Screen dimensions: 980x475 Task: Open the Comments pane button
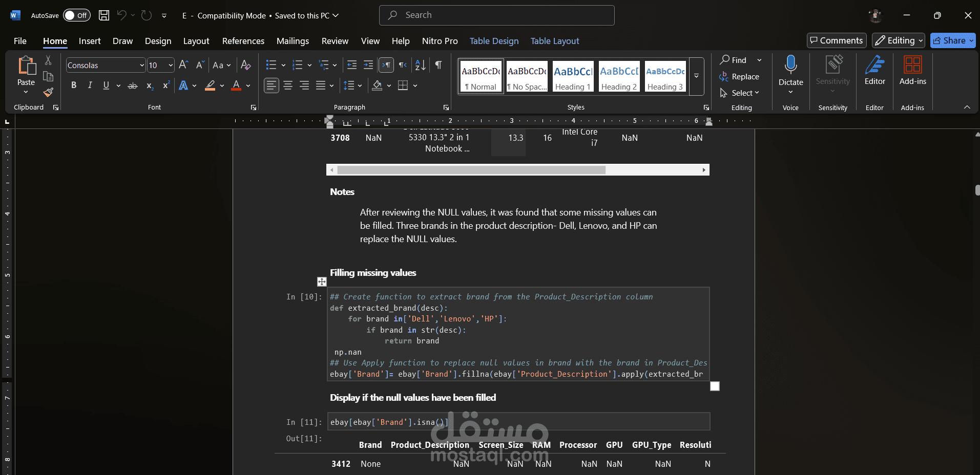[837, 40]
